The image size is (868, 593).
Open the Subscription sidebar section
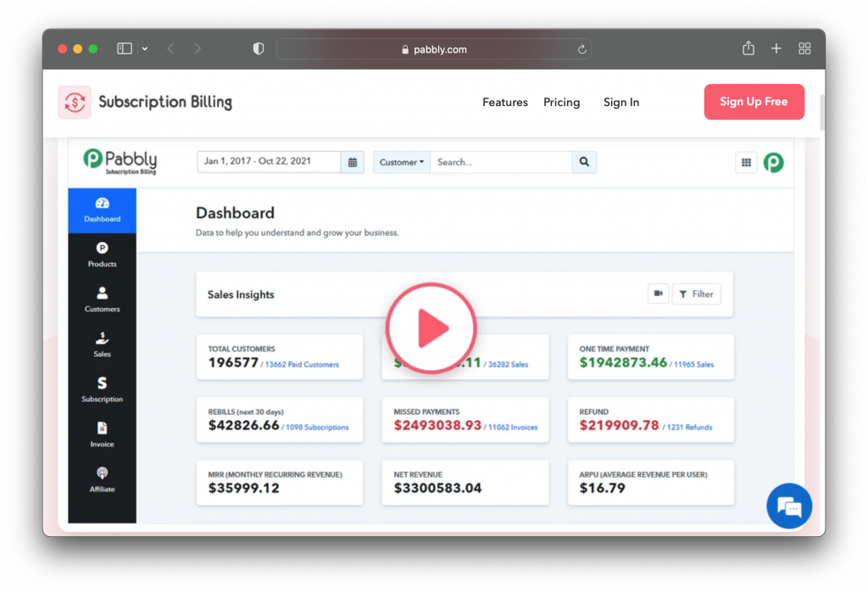click(x=102, y=389)
